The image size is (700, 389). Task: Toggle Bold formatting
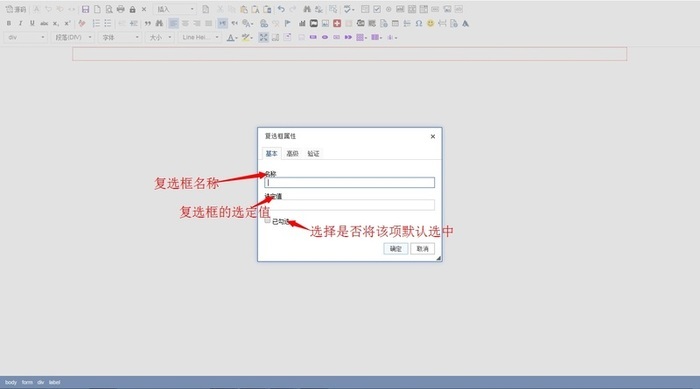click(x=8, y=23)
